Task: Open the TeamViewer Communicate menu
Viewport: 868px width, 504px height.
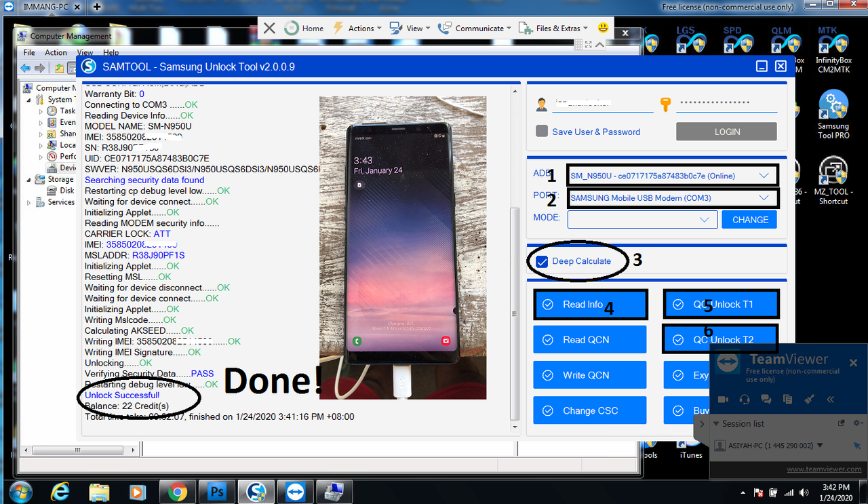Action: click(x=475, y=28)
